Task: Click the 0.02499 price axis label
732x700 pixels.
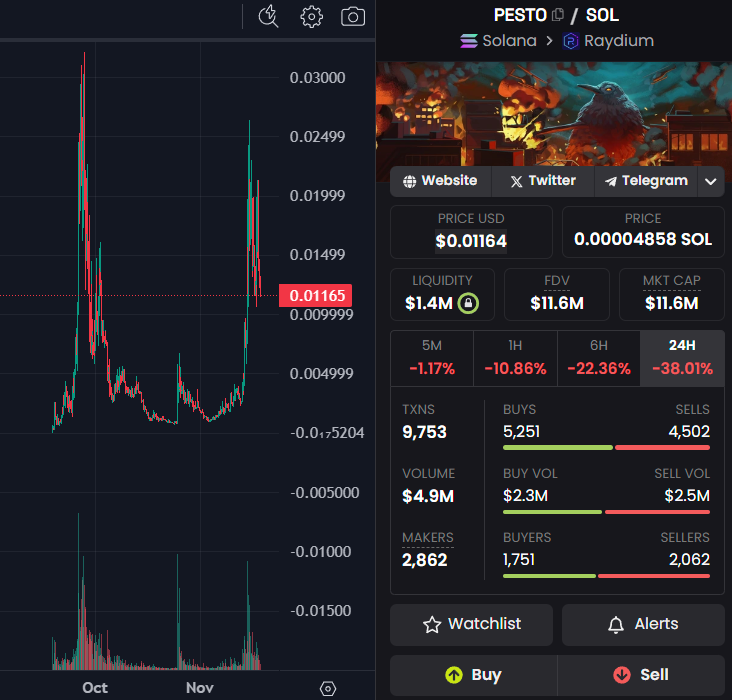Action: coord(317,137)
